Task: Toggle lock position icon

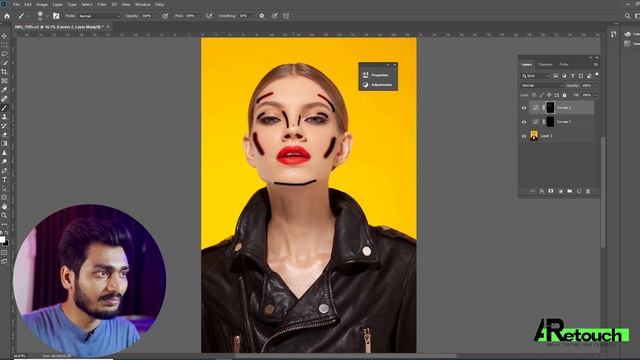Action: click(549, 95)
